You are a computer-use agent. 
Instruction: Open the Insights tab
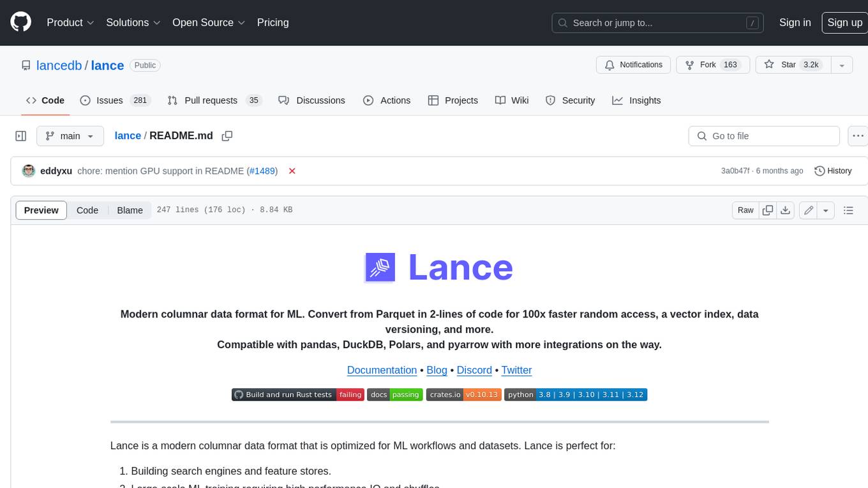[x=636, y=100]
